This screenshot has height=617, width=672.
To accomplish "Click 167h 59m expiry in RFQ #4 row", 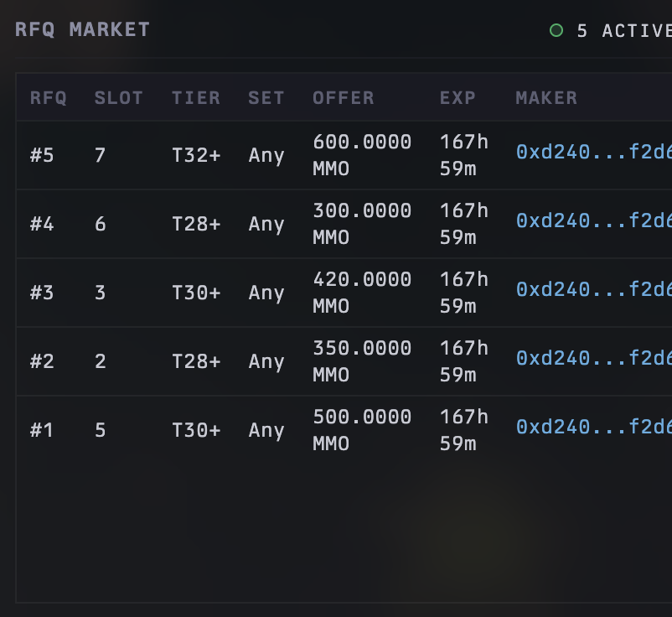I will click(464, 224).
